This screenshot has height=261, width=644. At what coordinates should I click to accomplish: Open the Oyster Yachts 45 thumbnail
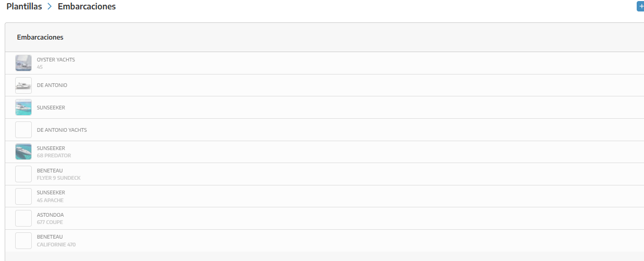(23, 63)
